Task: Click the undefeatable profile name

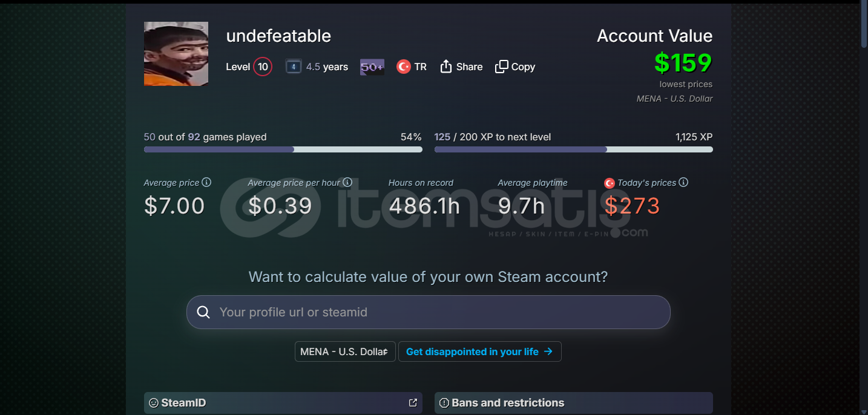Action: click(x=278, y=36)
